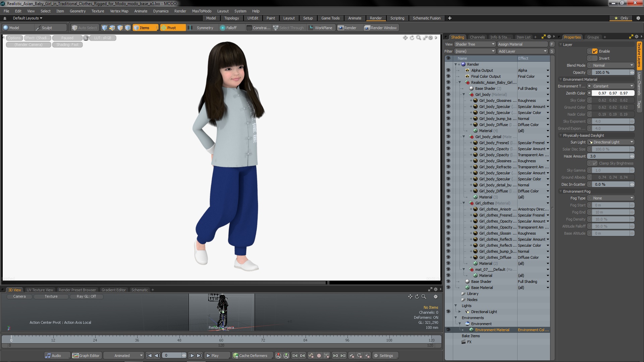Toggle Clamp Sky Brightness checkbox
The height and width of the screenshot is (362, 644).
coord(595,163)
